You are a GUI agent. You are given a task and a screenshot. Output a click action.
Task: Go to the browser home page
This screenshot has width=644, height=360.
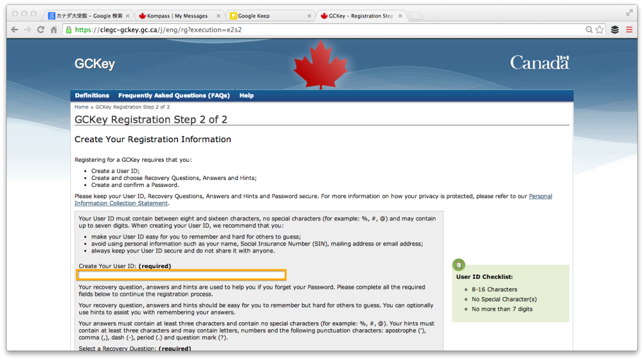[x=55, y=30]
